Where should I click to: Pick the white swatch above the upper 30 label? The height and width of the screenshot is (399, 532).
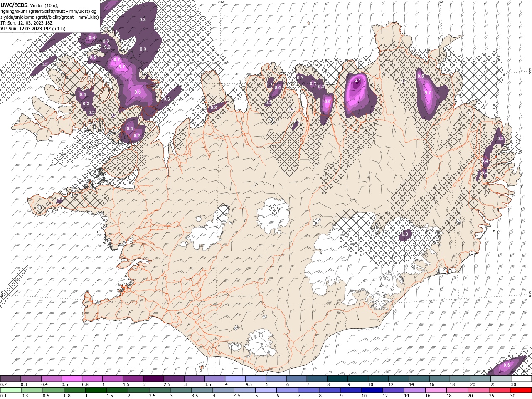coord(521,379)
